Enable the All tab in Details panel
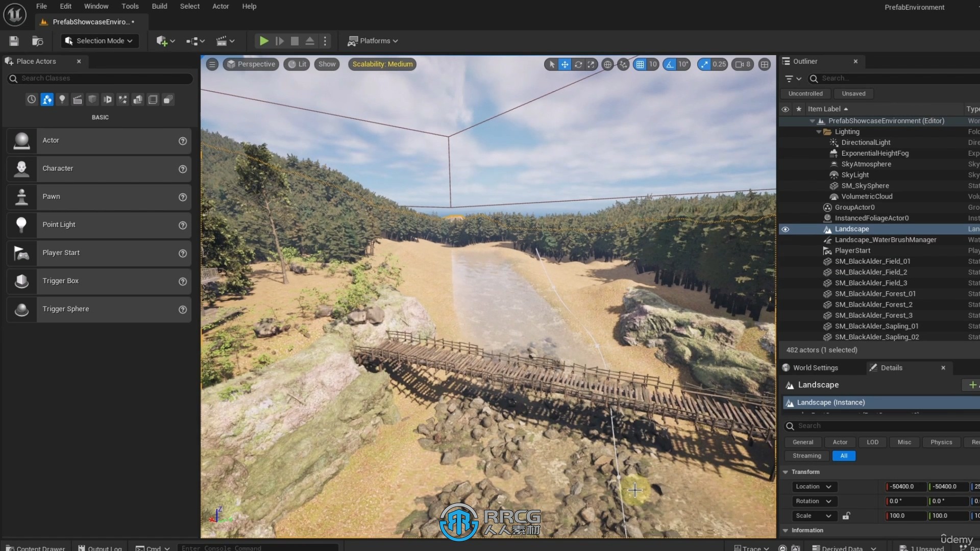The width and height of the screenshot is (980, 551). 844,456
